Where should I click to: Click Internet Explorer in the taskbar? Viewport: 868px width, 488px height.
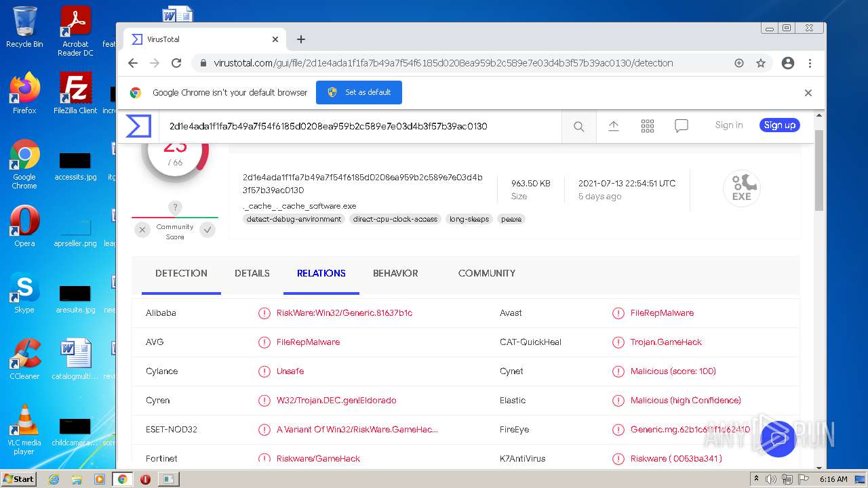point(54,479)
